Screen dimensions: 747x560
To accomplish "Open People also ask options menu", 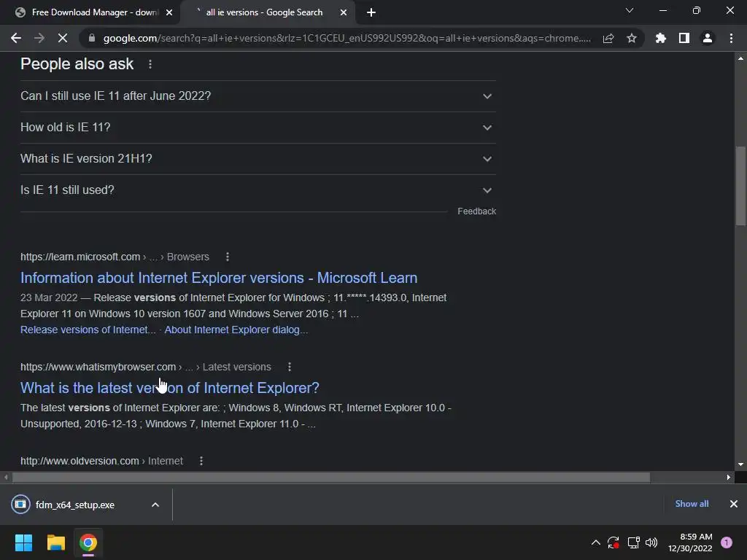I will click(150, 64).
